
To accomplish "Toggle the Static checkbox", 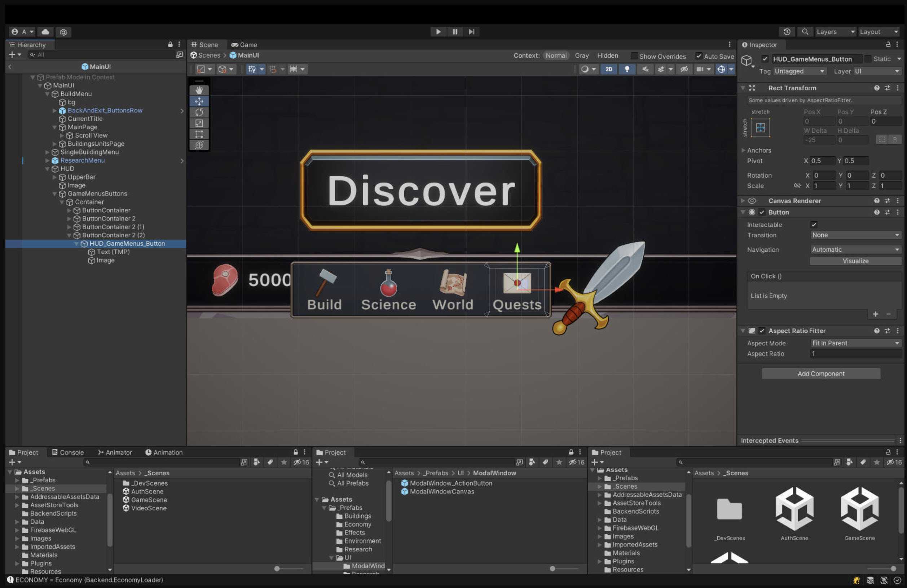I will [868, 59].
